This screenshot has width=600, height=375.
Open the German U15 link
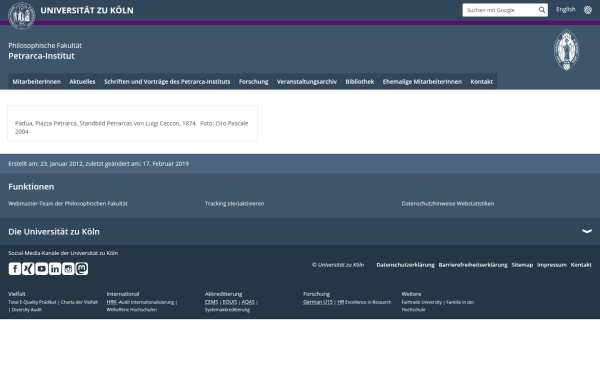(x=318, y=302)
